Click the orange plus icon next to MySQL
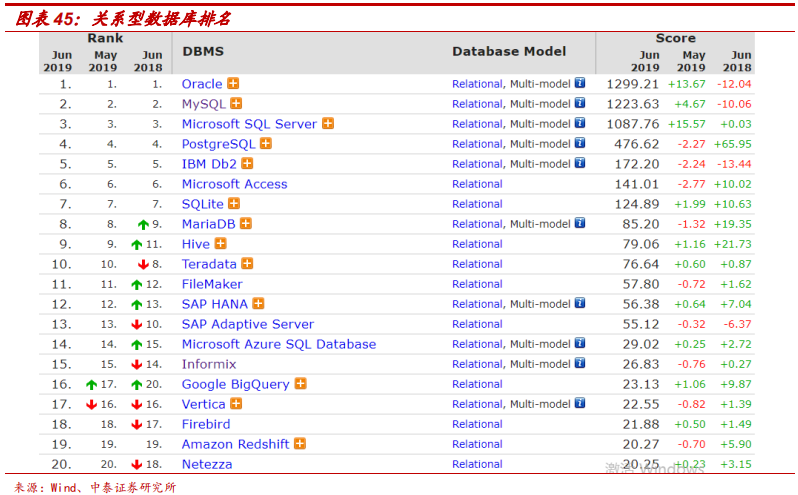Viewport: 798px width, 495px height. tap(236, 103)
